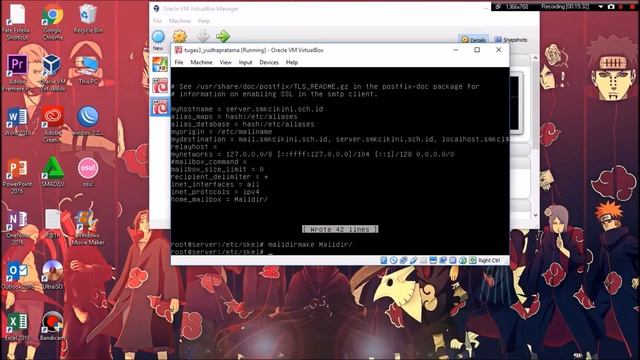Select the This PC desktop icon
Viewport: 640px width, 360px height.
point(87,69)
